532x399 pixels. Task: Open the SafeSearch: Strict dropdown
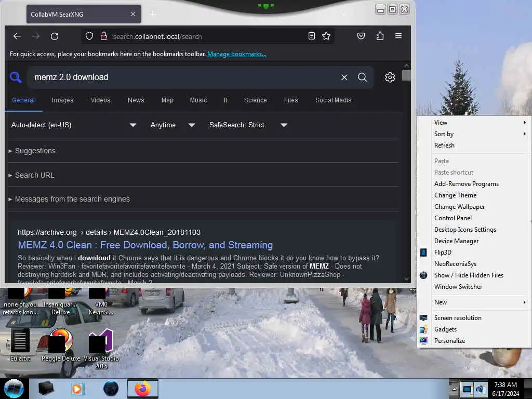pos(248,125)
